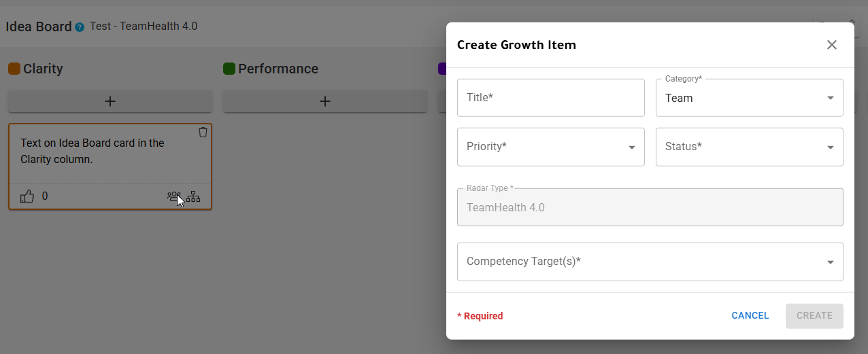Like the Clarity card with thumbs-up icon
The height and width of the screenshot is (354, 868).
tap(27, 196)
